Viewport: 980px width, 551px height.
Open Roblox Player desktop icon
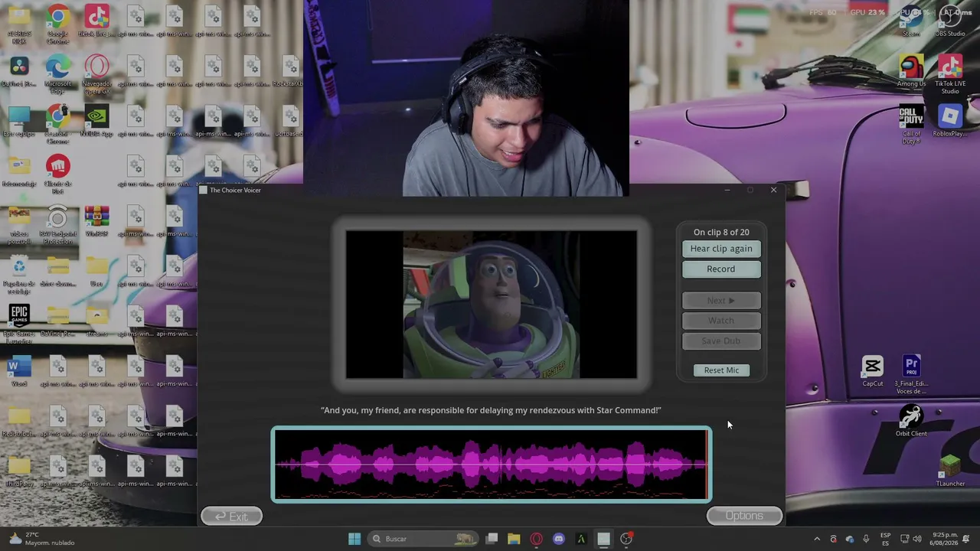pos(950,121)
